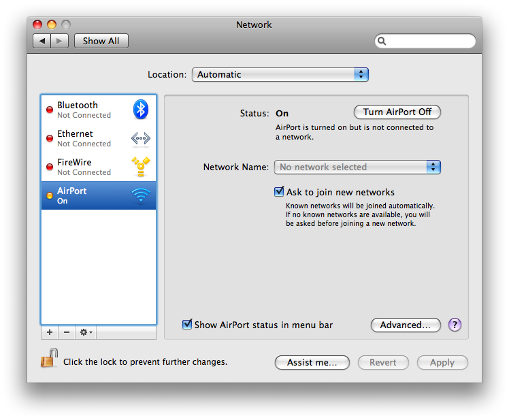Click the padlock to prevent changes
Viewport: 509px width, 420px height.
48,359
